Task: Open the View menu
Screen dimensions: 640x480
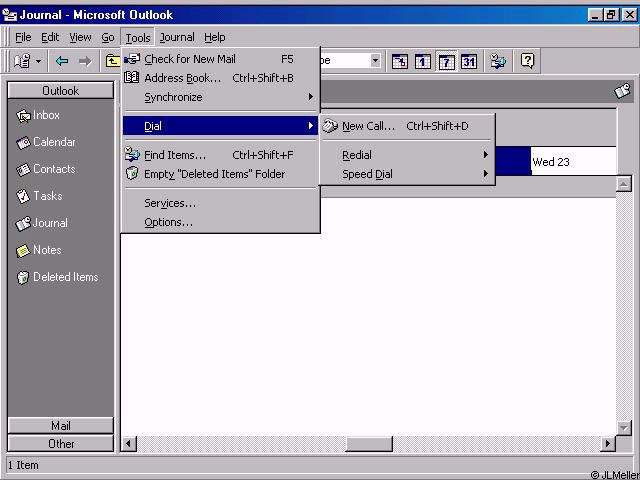Action: point(80,38)
